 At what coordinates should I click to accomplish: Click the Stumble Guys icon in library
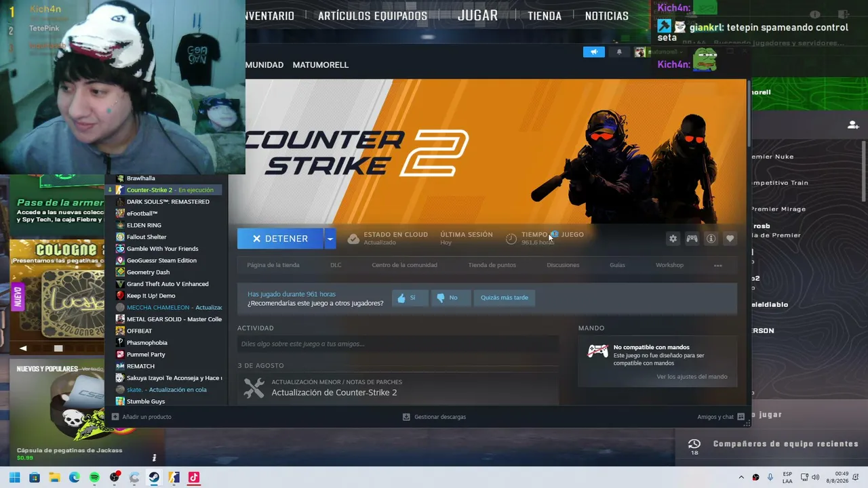pos(120,401)
